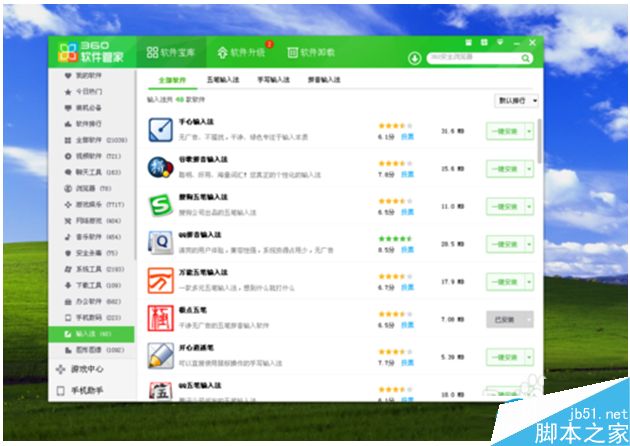Click the skin icon in title bar

tap(484, 42)
